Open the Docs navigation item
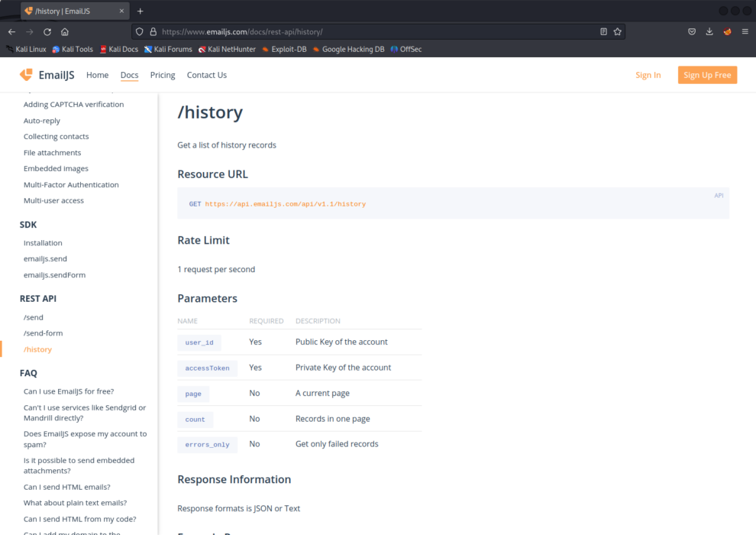756x535 pixels. pyautogui.click(x=129, y=75)
